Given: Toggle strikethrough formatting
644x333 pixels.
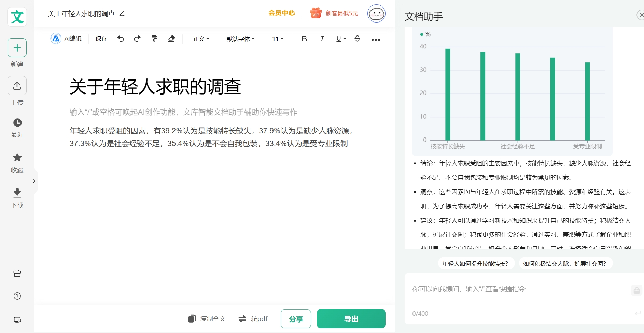Looking at the screenshot, I should pyautogui.click(x=357, y=39).
